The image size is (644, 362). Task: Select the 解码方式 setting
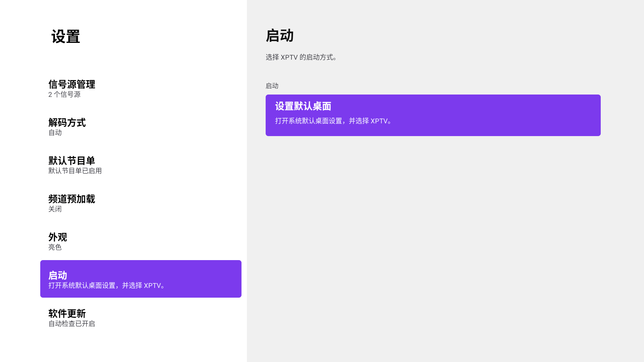click(x=141, y=126)
